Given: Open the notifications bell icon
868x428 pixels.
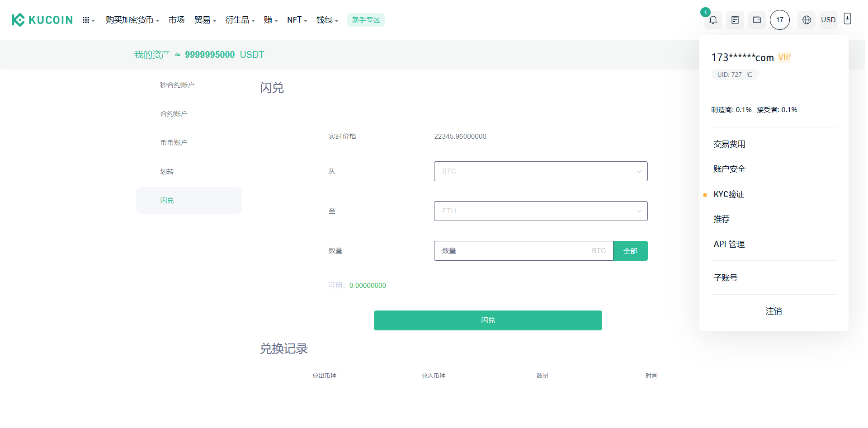Looking at the screenshot, I should tap(713, 20).
